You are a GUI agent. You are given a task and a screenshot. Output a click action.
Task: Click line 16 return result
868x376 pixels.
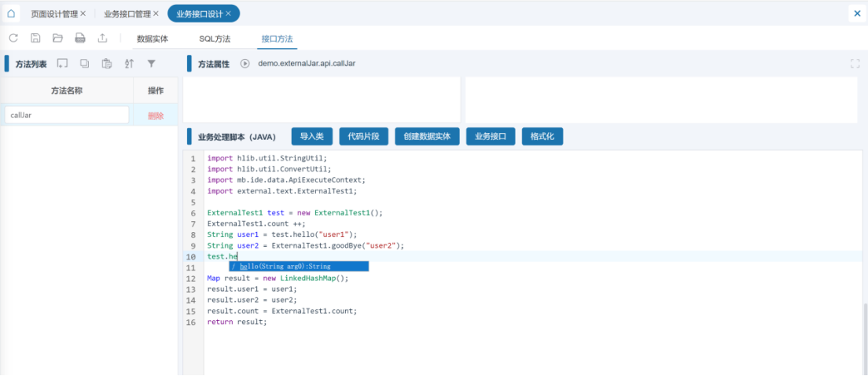click(237, 322)
